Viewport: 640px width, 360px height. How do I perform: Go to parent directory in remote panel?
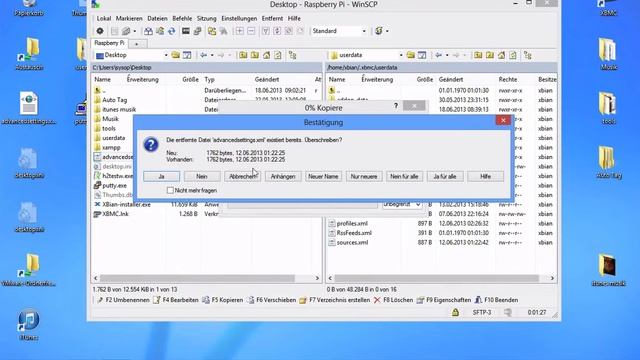pyautogui.click(x=478, y=55)
